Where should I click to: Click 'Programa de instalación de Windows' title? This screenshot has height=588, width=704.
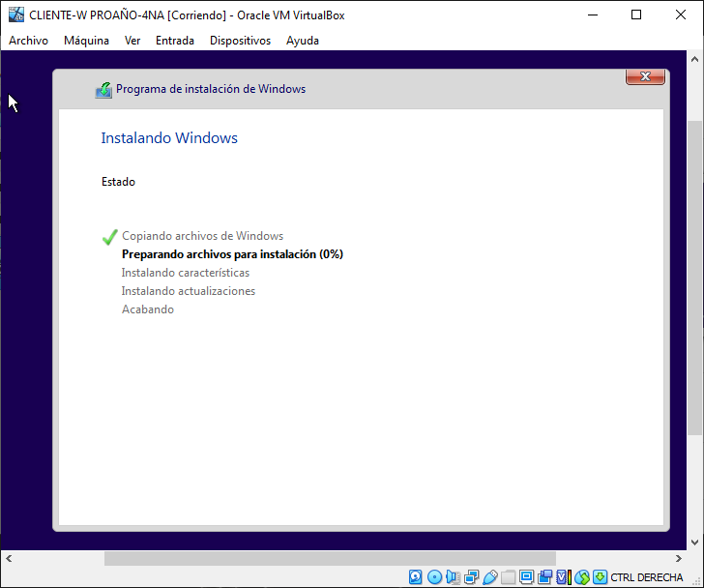click(x=211, y=89)
